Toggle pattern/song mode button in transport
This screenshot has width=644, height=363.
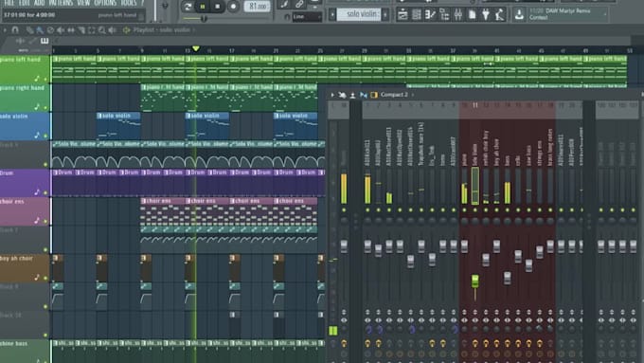pos(188,7)
